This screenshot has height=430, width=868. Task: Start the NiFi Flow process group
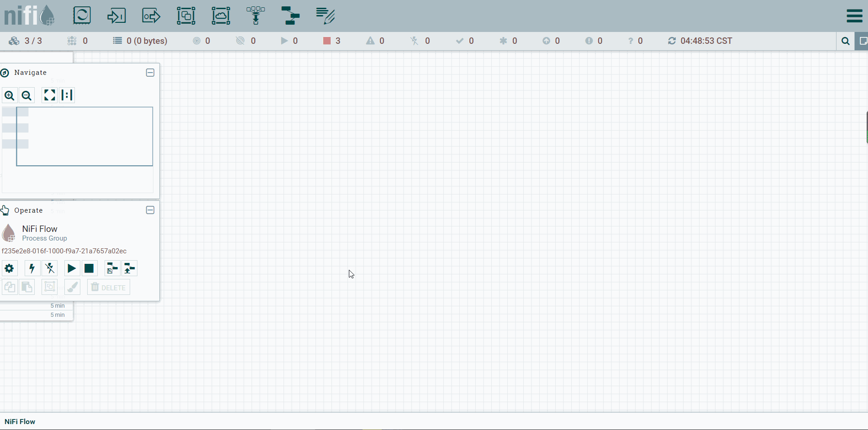72,268
